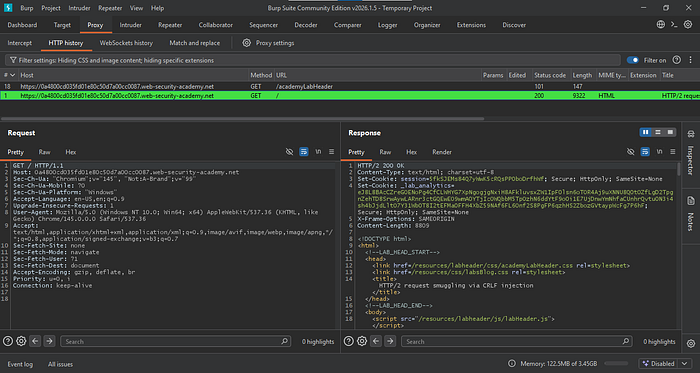Open Request panel hamburger menu
Screen dimensions: 700x373
tap(331, 152)
